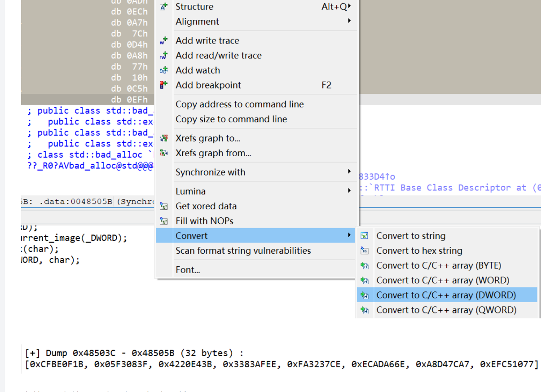Expand the Alignment submenu arrow
Viewport: 546px width, 392px height.
[x=349, y=22]
